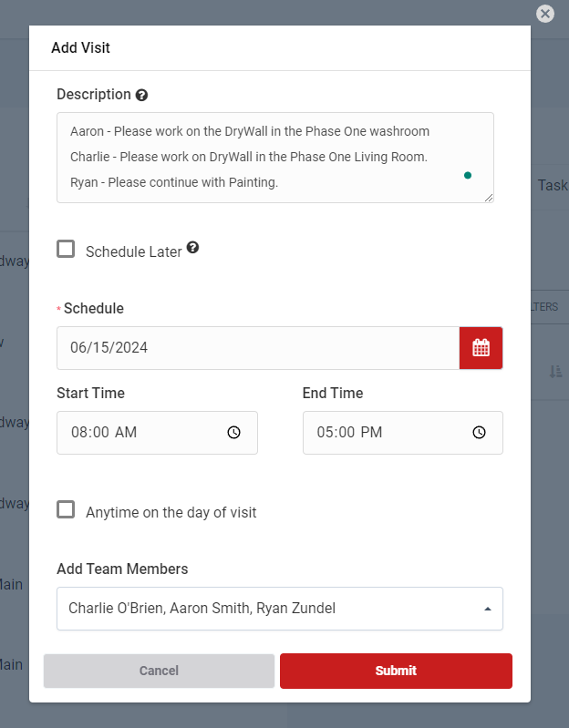Expand the Add Team Members dropdown arrow

(487, 609)
